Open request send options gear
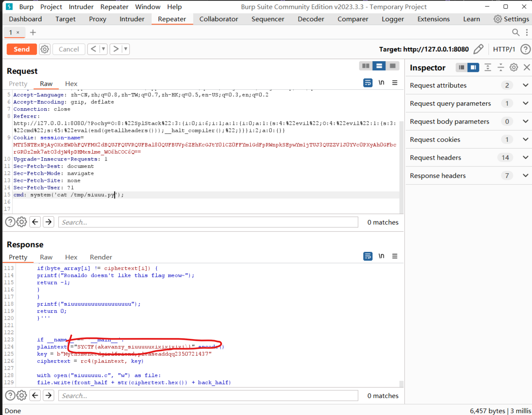Image resolution: width=532 pixels, height=415 pixels. pos(45,49)
